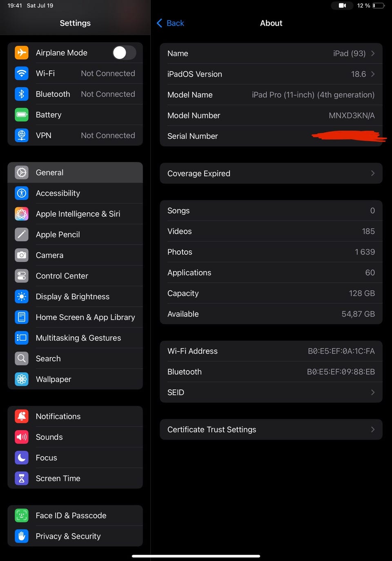Tap the Capacity 128 GB value
Screen dimensions: 392x561
point(362,293)
